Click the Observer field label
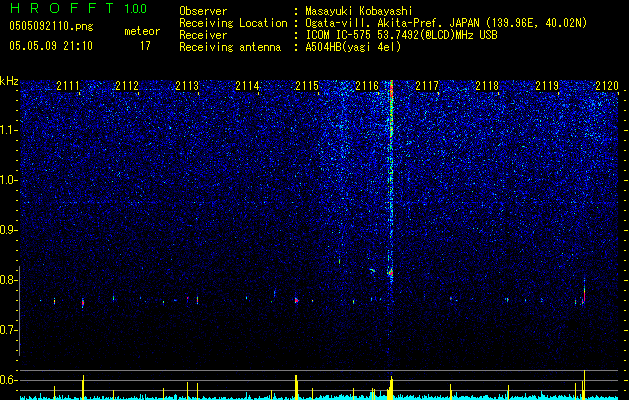This screenshot has width=629, height=400. (x=203, y=11)
